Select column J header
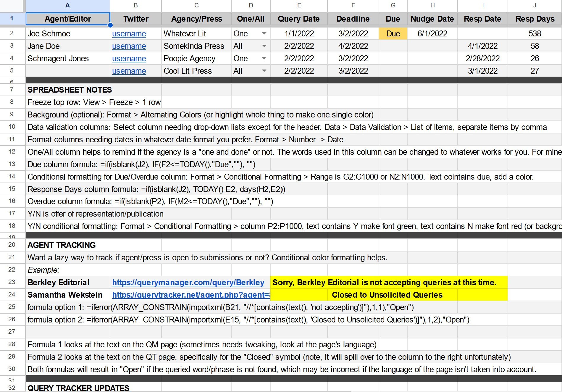Image resolution: width=562 pixels, height=392 pixels. [x=535, y=5]
